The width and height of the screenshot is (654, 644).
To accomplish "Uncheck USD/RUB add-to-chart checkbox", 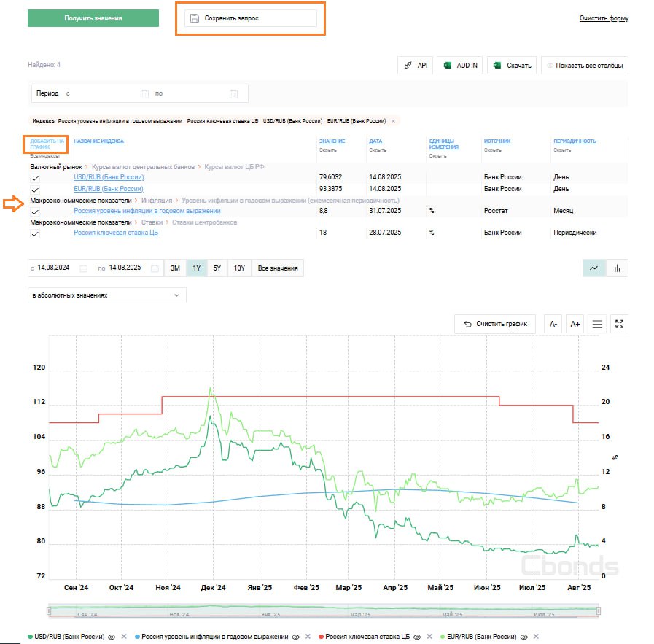I will [35, 178].
